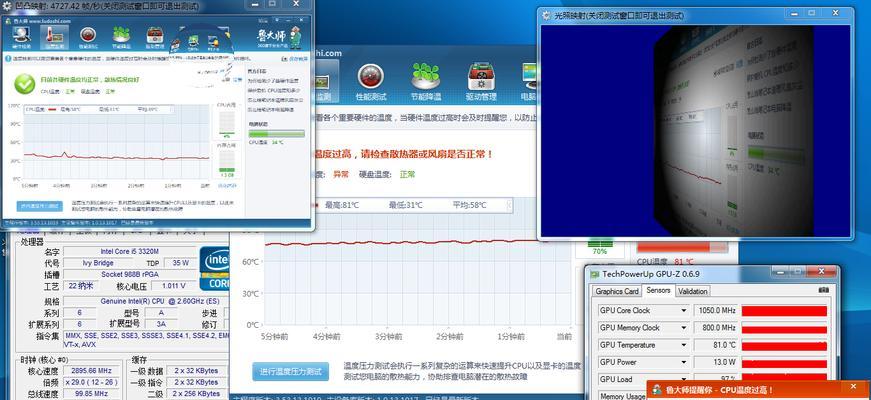Switch to the Sensors tab in GPU-Z
The height and width of the screenshot is (400, 871).
(658, 291)
